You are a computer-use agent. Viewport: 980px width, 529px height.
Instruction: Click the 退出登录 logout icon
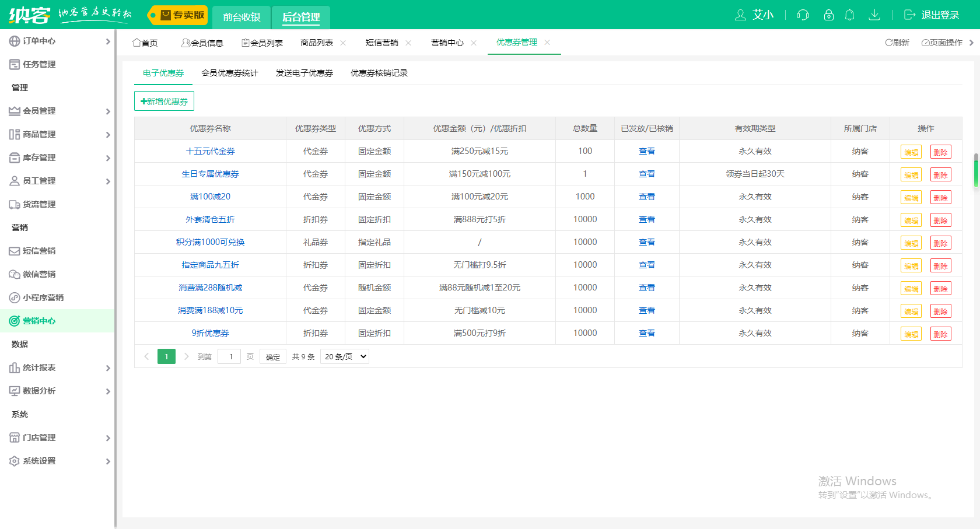pos(909,15)
